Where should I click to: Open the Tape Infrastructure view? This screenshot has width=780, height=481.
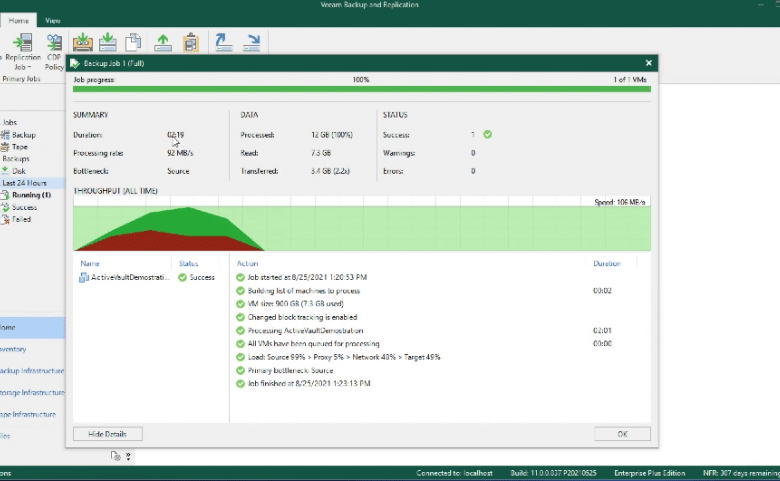[x=32, y=414]
